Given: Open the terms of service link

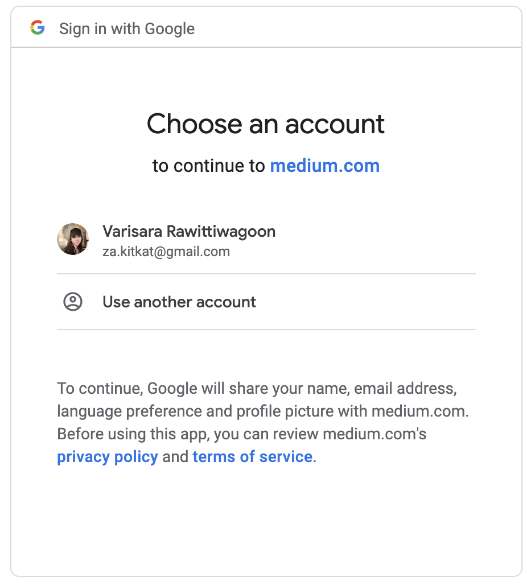Looking at the screenshot, I should click(252, 456).
